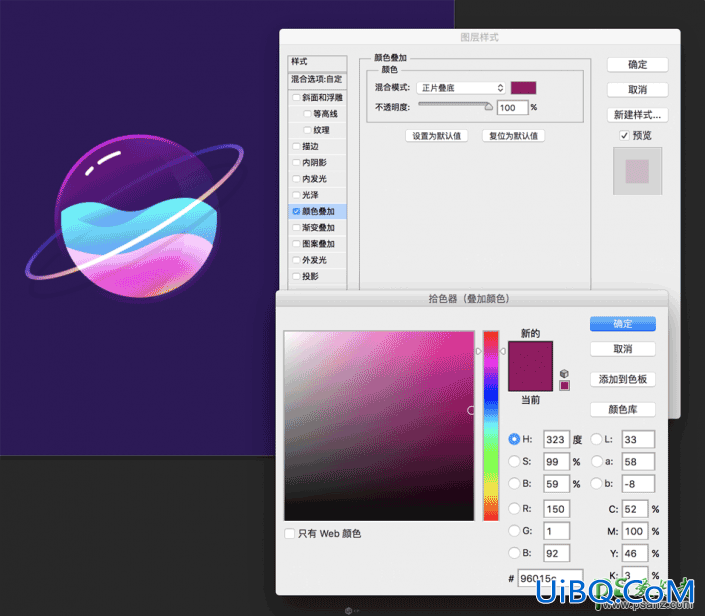This screenshot has width=705, height=616.
Task: Enable 图案叠加 checkbox
Action: [296, 244]
